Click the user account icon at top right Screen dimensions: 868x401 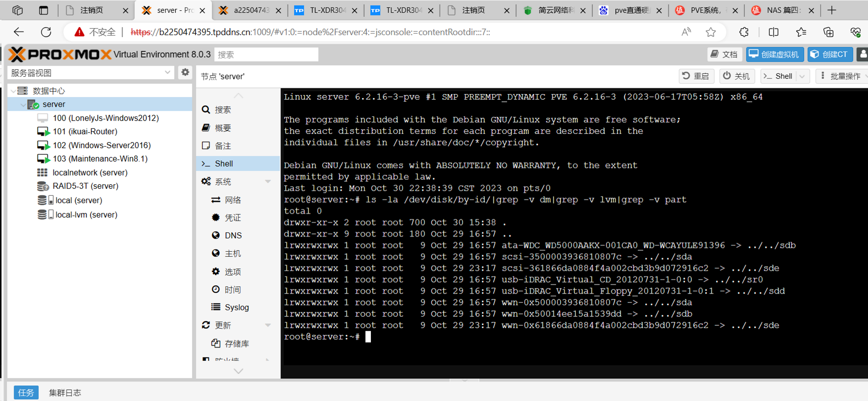click(862, 55)
